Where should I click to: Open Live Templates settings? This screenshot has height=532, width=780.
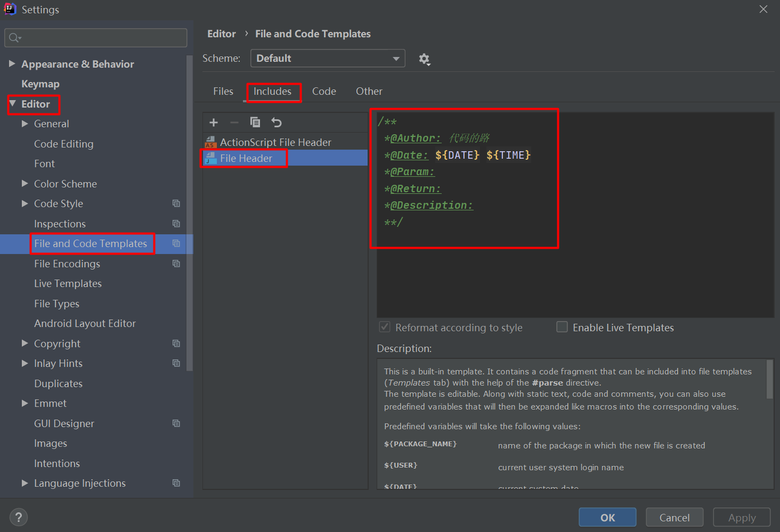click(68, 283)
